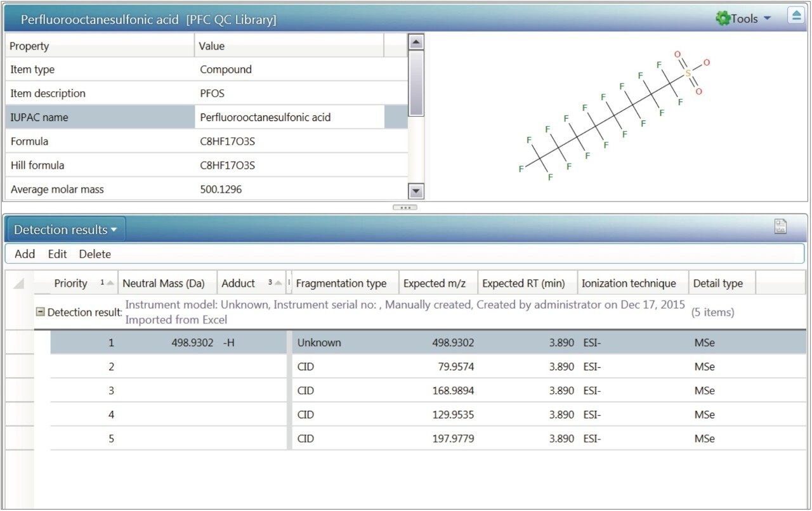Click the horizontal splitter grip between panels
Viewport: 812px width, 511px height.
[405, 207]
